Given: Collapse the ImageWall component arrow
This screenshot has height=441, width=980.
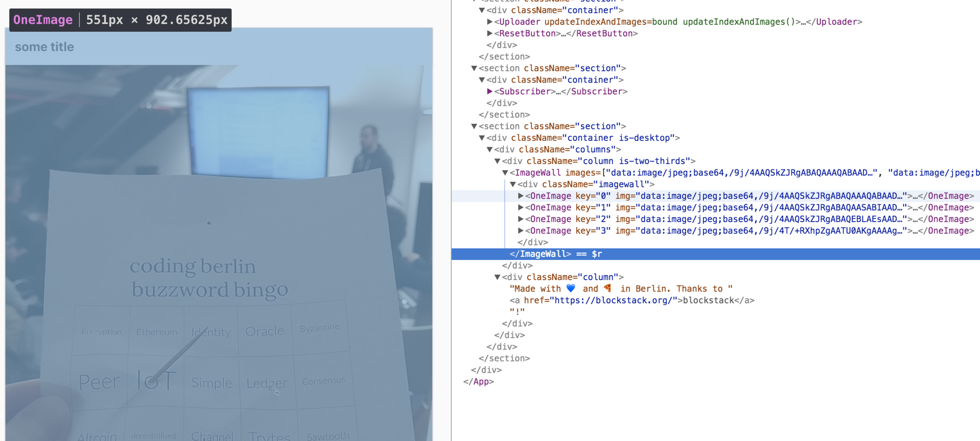Looking at the screenshot, I should (x=505, y=173).
